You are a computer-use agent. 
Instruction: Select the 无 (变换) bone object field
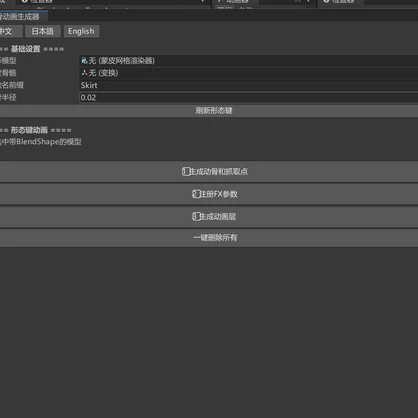point(249,73)
